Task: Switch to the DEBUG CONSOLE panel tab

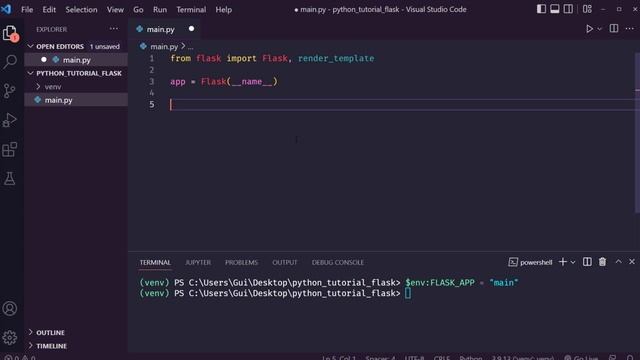Action: 338,262
